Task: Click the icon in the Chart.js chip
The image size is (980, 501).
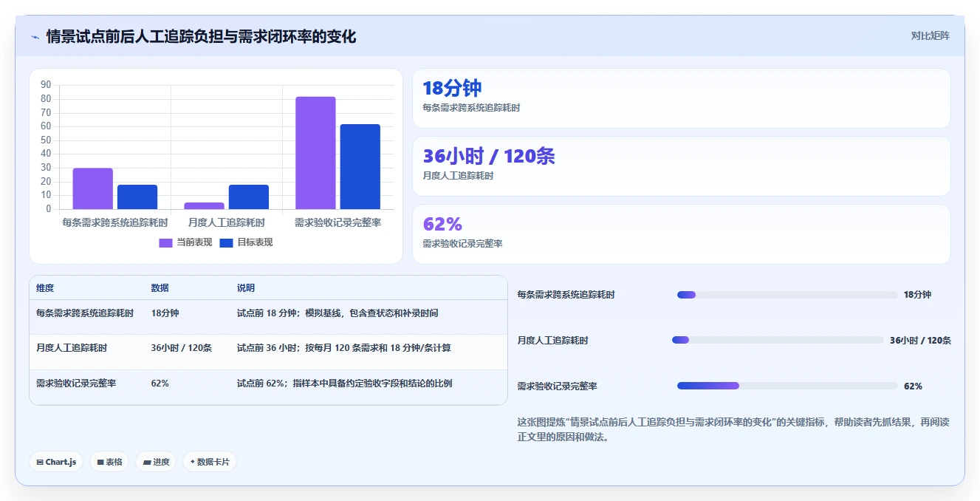Action: click(40, 463)
